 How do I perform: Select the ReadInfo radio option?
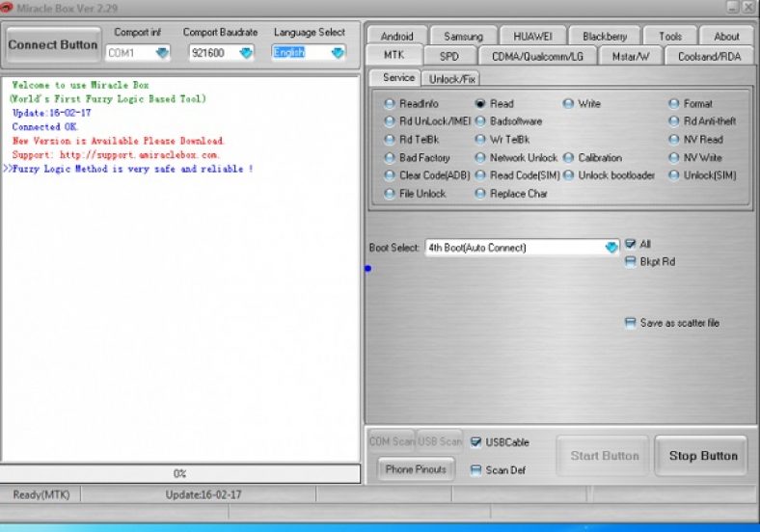click(x=411, y=104)
